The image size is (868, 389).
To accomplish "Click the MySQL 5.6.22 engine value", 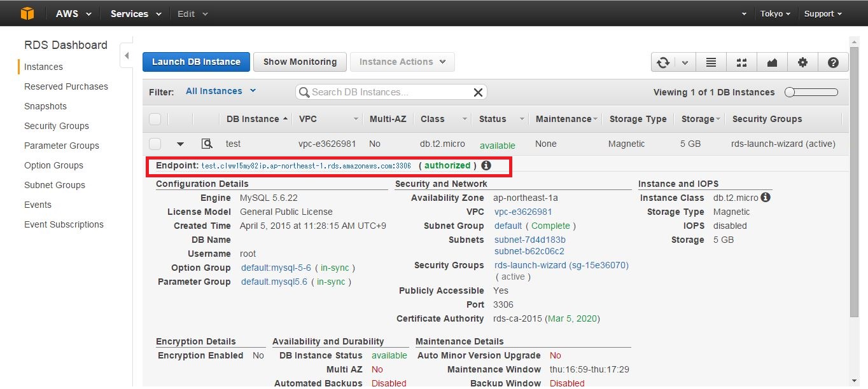I will pos(269,198).
